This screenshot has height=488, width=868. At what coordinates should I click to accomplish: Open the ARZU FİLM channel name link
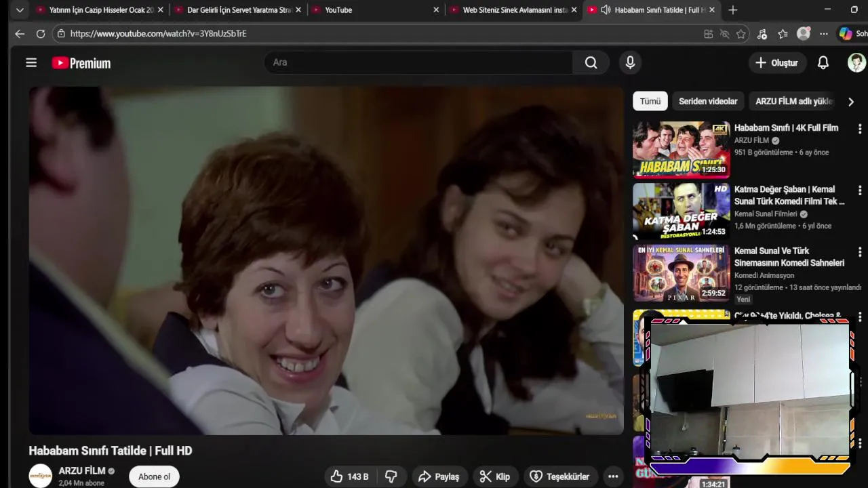[x=82, y=470]
